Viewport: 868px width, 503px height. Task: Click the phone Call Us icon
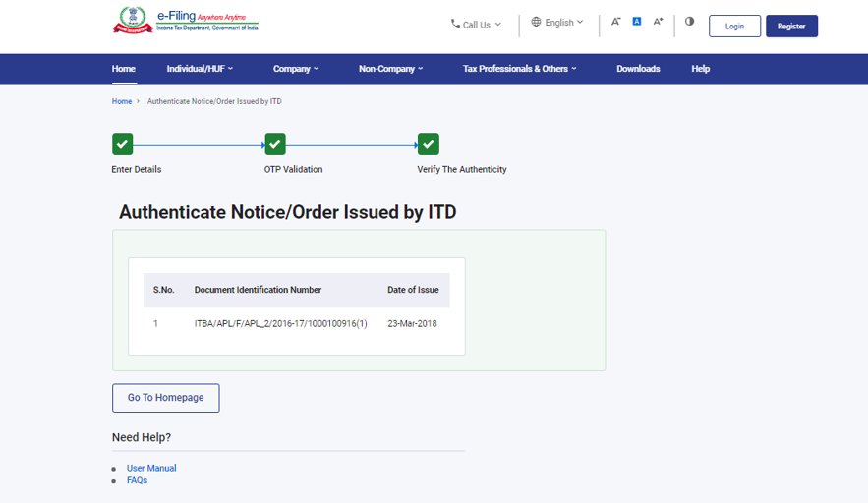(x=455, y=24)
